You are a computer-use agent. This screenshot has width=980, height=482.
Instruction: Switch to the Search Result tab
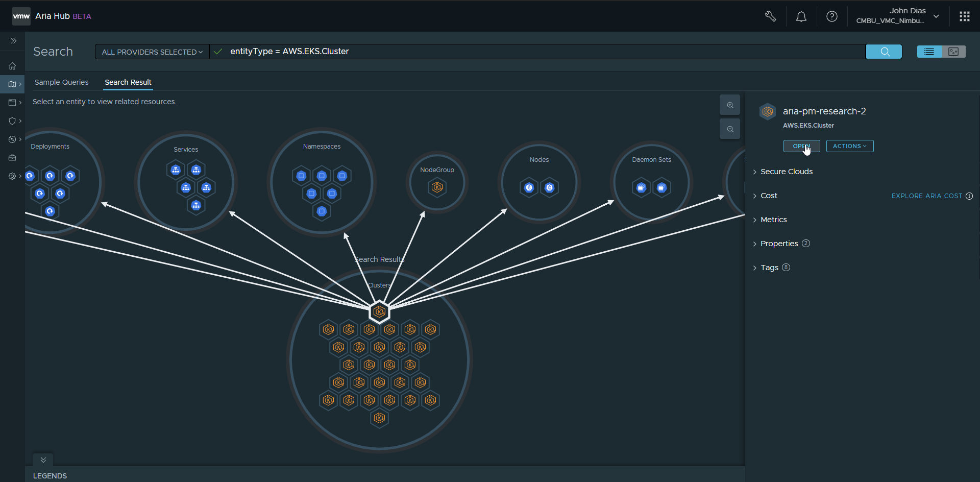[128, 82]
